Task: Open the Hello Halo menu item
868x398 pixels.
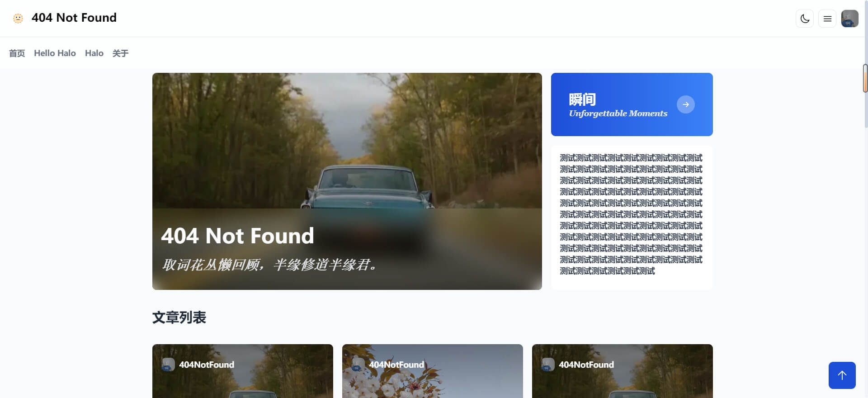Action: coord(55,53)
